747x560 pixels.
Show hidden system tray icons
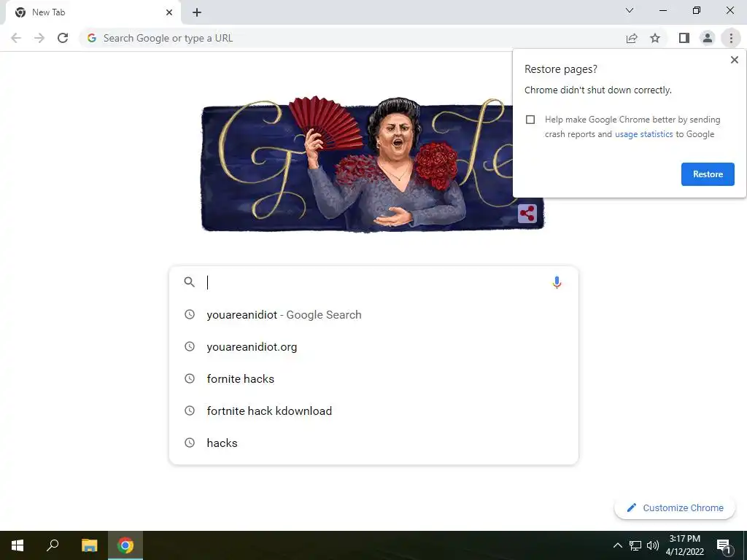[617, 545]
